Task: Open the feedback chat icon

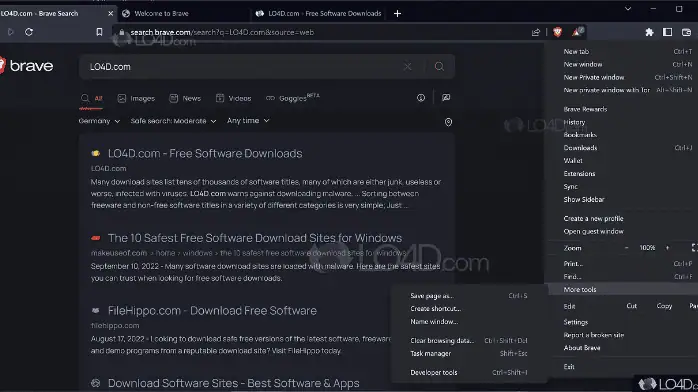Action: [x=446, y=98]
